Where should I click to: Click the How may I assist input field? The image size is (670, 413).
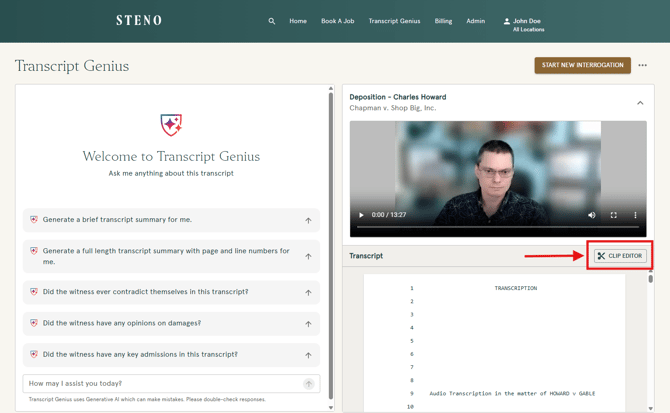point(160,384)
